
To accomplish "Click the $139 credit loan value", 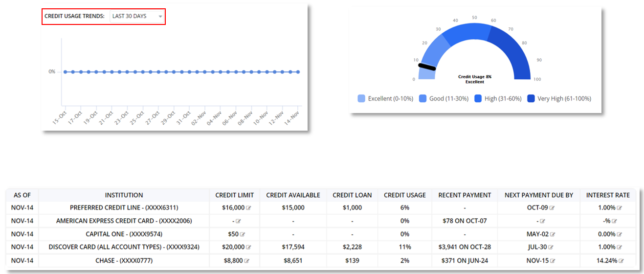I will (352, 261).
